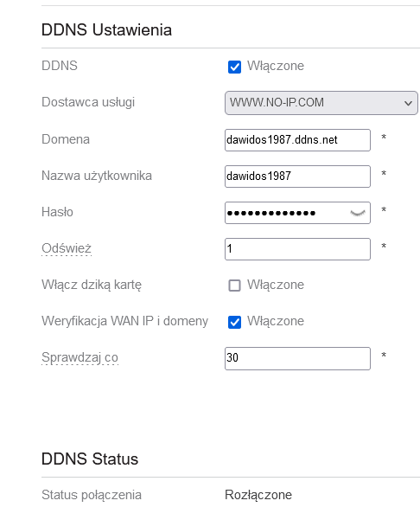Select the Odśwież value field

click(297, 249)
